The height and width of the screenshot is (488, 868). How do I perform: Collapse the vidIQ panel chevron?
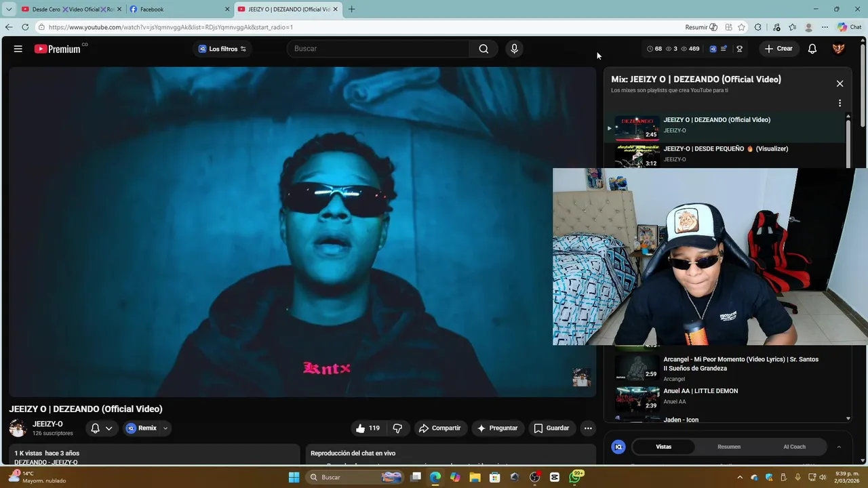[x=839, y=447]
